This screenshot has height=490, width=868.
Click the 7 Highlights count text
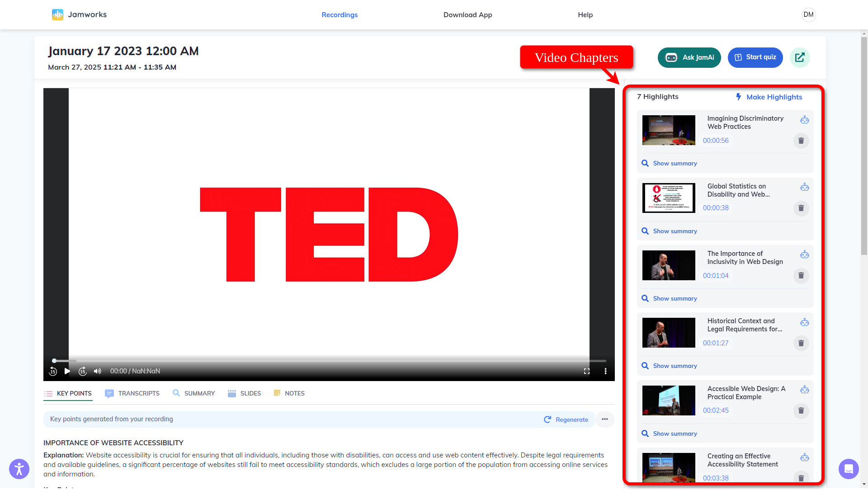point(657,97)
